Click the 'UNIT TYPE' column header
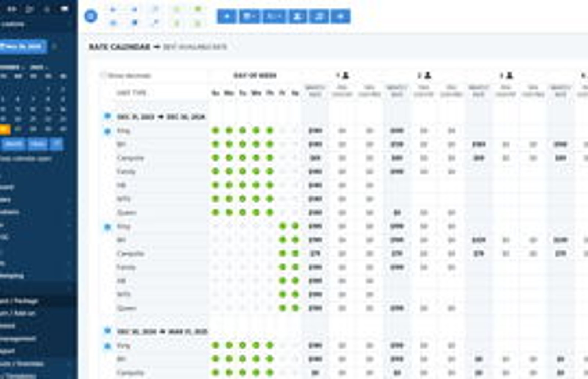This screenshot has height=379, width=588. [x=131, y=93]
